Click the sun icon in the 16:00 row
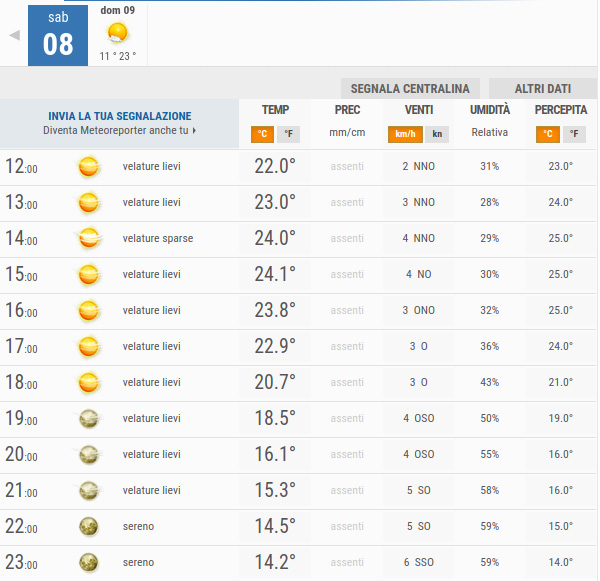This screenshot has height=581, width=600. 90,310
